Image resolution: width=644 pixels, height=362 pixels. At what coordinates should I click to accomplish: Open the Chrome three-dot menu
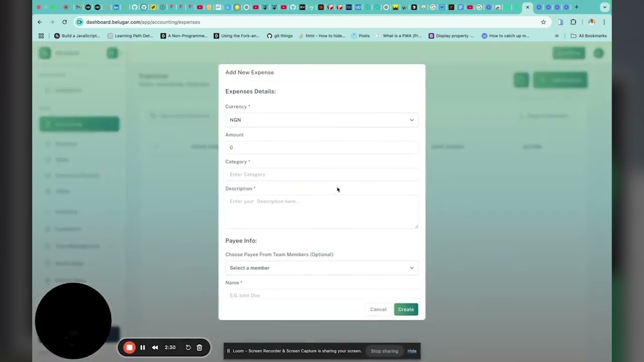pyautogui.click(x=604, y=22)
